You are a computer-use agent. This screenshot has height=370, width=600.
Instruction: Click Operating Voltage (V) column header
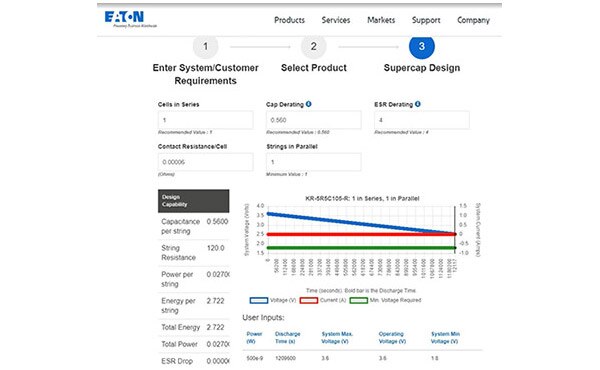click(392, 337)
